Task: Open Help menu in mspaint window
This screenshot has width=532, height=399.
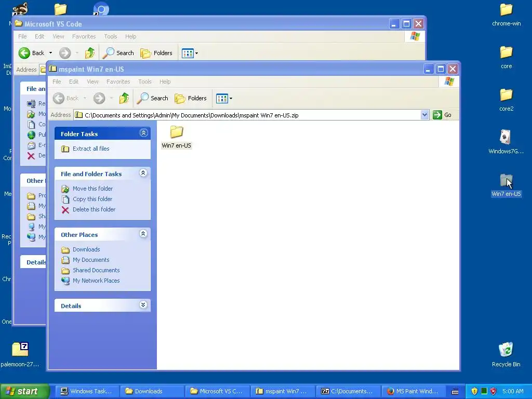Action: 165,82
